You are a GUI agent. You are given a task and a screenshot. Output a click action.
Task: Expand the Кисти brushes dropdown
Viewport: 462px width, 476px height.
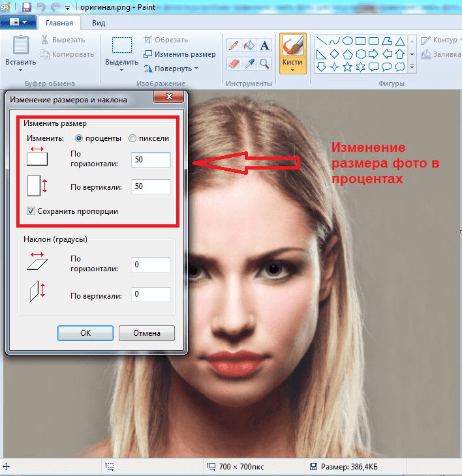click(292, 70)
